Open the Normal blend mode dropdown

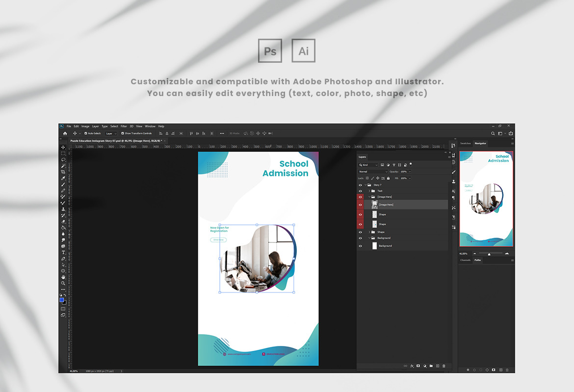click(x=372, y=171)
